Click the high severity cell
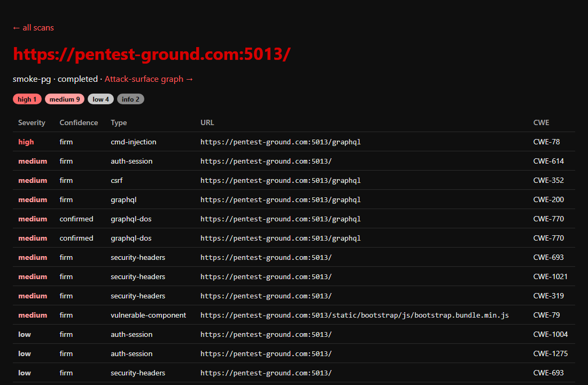The image size is (588, 385). tap(26, 142)
